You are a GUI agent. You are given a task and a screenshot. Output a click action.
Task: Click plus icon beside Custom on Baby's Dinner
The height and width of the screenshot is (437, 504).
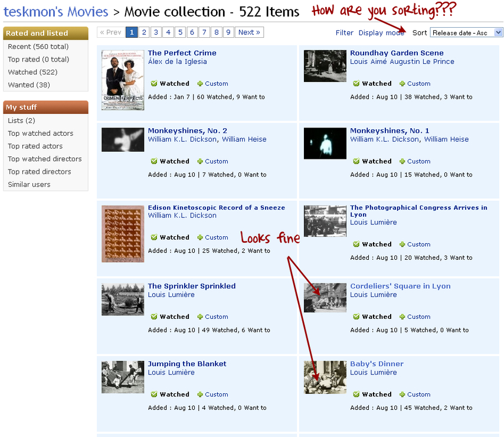(x=402, y=394)
